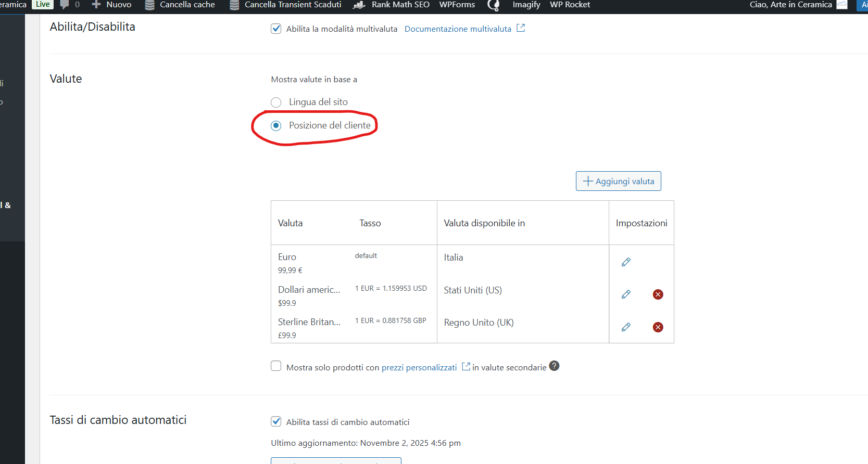Click the Aggiungi valuta button
Viewport: 868px width, 464px height.
tap(619, 181)
